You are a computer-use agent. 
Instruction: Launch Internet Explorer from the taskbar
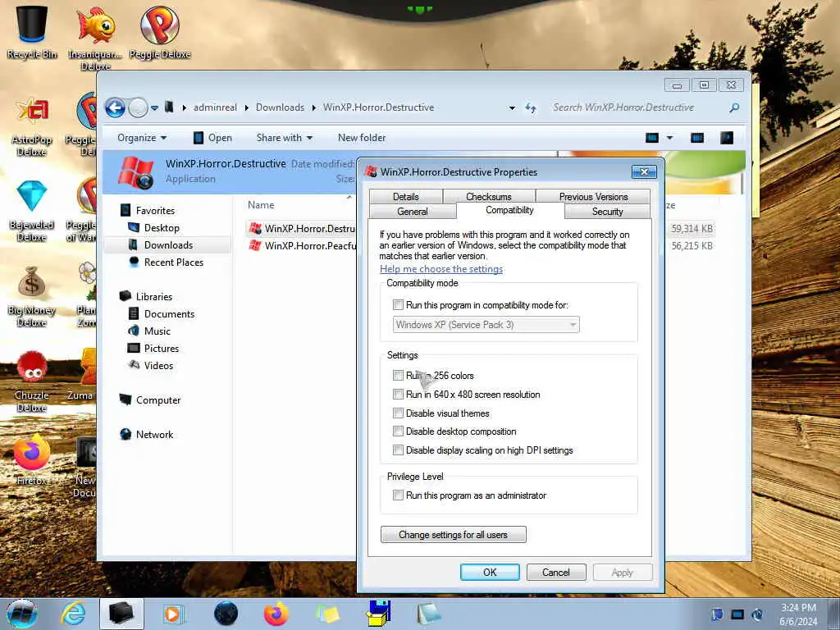click(73, 614)
